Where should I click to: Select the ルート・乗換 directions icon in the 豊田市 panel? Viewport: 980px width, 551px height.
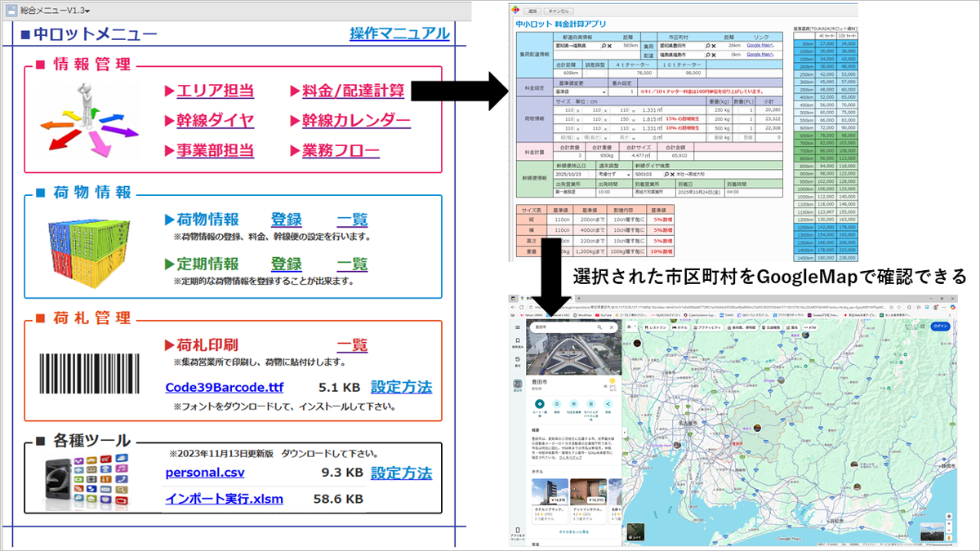click(x=539, y=402)
